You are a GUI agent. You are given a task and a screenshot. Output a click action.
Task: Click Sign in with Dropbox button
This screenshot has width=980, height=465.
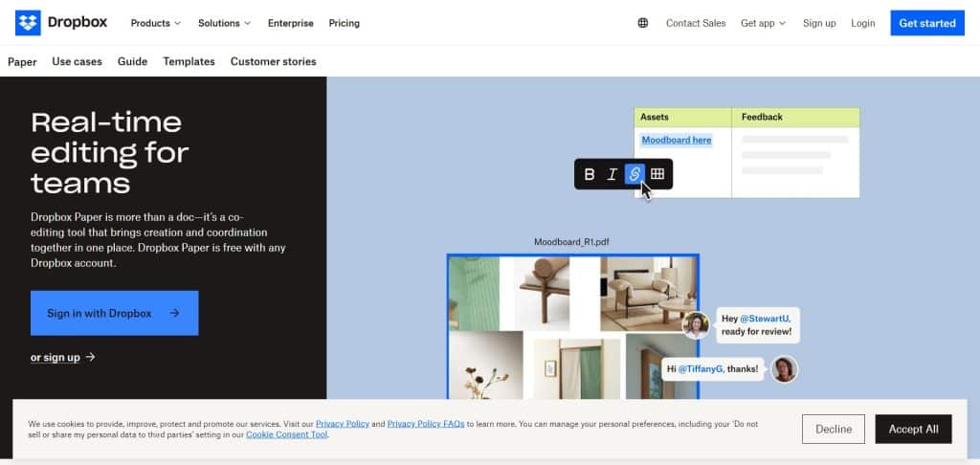pyautogui.click(x=115, y=313)
